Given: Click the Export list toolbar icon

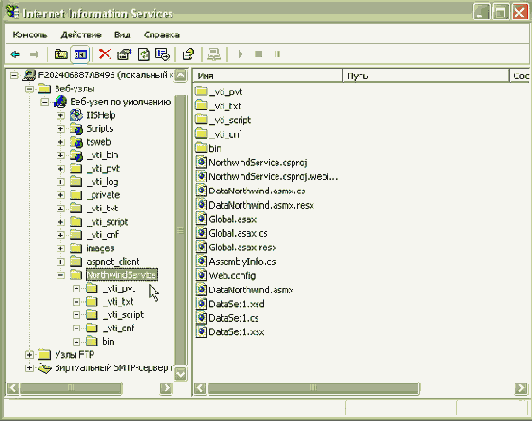Looking at the screenshot, I should pyautogui.click(x=162, y=54).
